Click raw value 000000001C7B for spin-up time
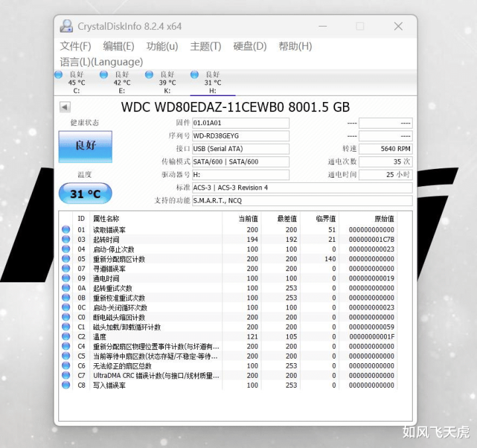This screenshot has height=448, width=477. (372, 239)
